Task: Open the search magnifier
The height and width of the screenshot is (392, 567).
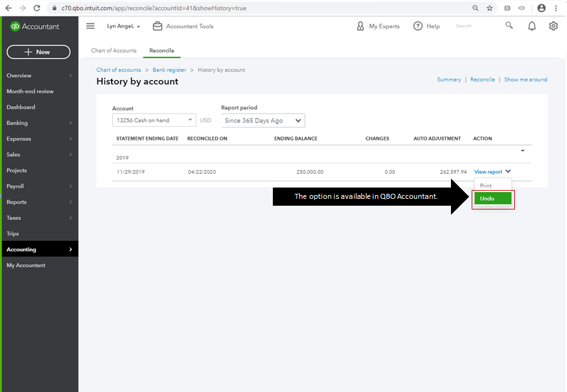Action: click(509, 26)
